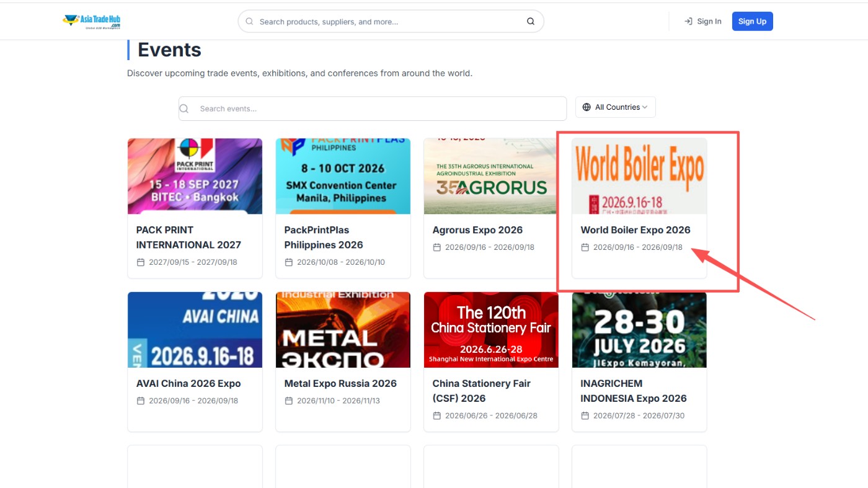The image size is (868, 488).
Task: Click the calendar icon under Agrorus Expo 2026
Action: [437, 247]
